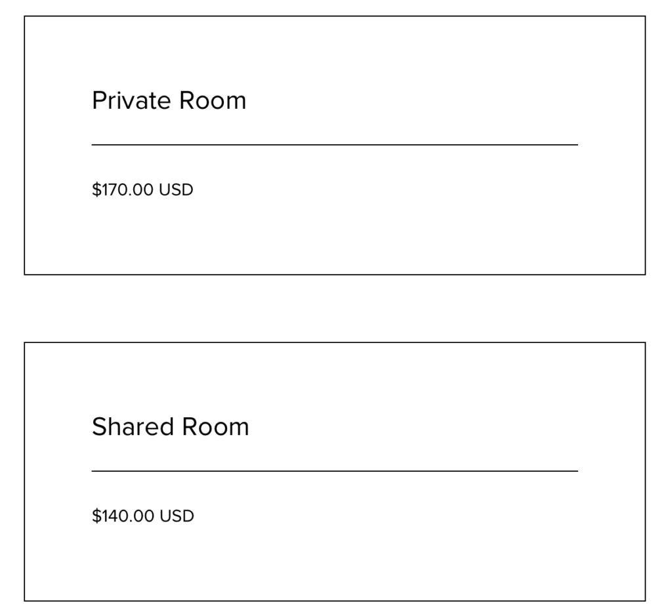Image resolution: width=672 pixels, height=616 pixels.
Task: Click the divider line under Private Room
Action: point(335,145)
